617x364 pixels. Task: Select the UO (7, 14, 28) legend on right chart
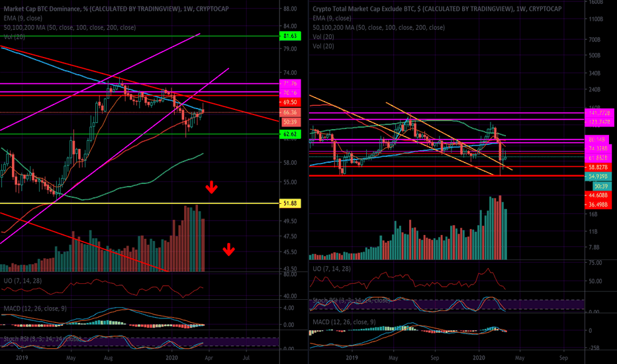pyautogui.click(x=332, y=269)
